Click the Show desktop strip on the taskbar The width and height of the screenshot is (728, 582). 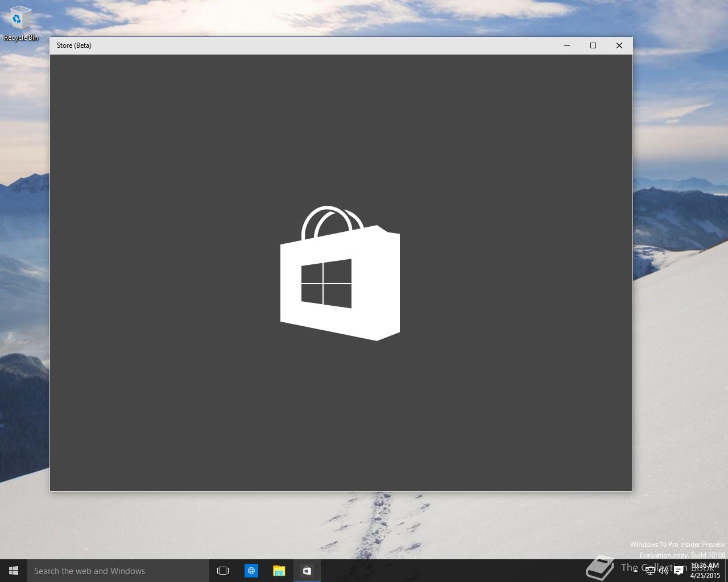coord(726,571)
